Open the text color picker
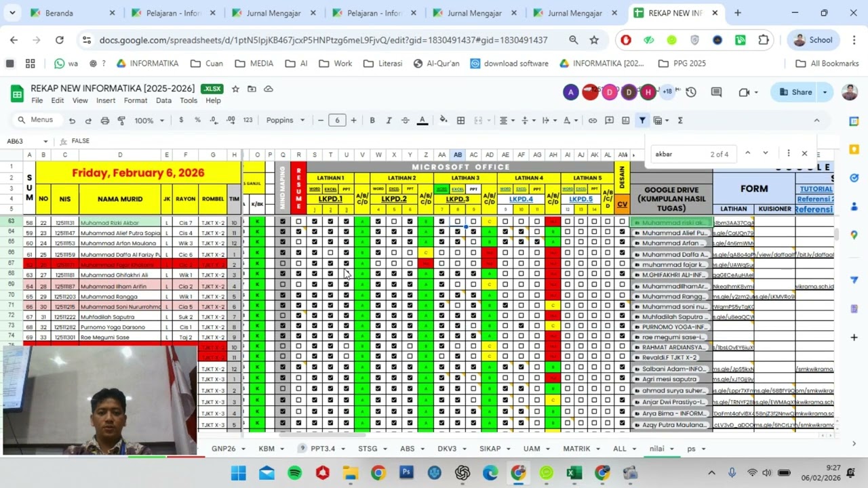 (x=422, y=121)
